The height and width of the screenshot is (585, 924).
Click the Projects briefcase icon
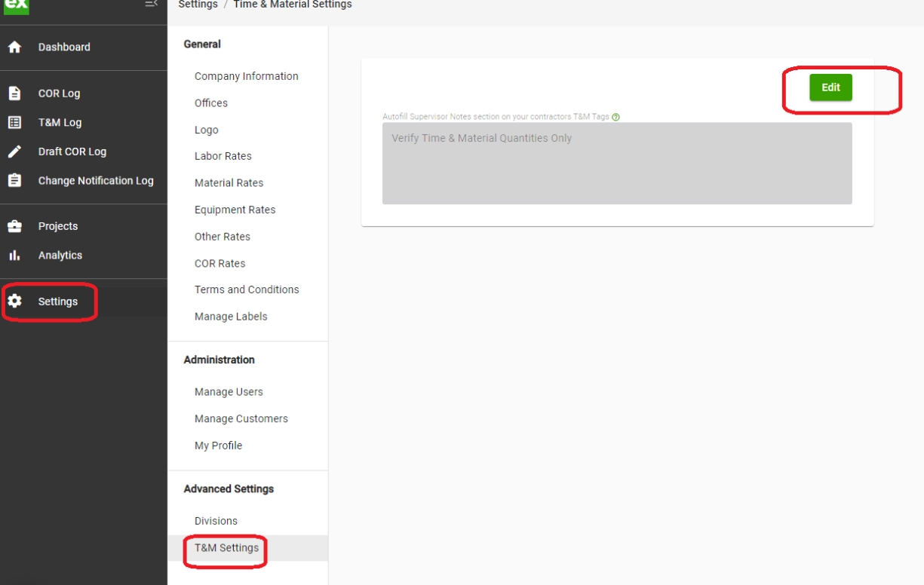(14, 226)
